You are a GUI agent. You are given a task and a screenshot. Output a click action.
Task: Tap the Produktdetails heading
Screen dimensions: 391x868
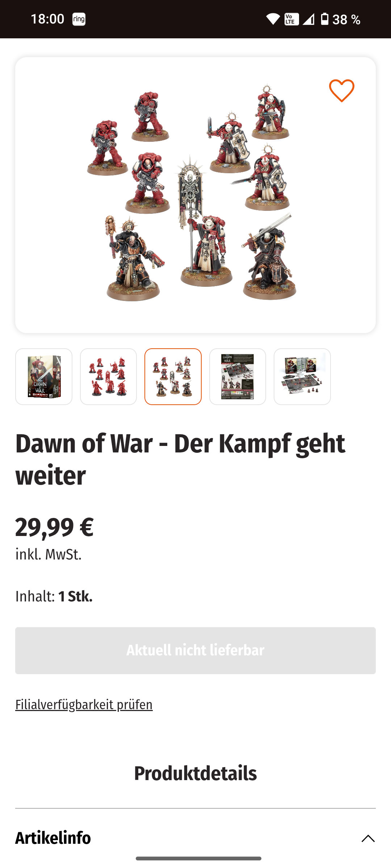[x=195, y=773]
